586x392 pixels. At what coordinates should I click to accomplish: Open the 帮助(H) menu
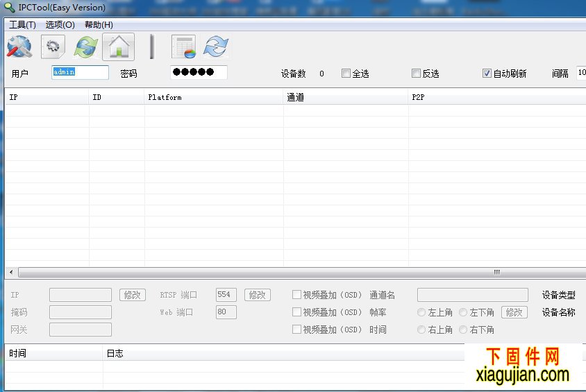99,25
